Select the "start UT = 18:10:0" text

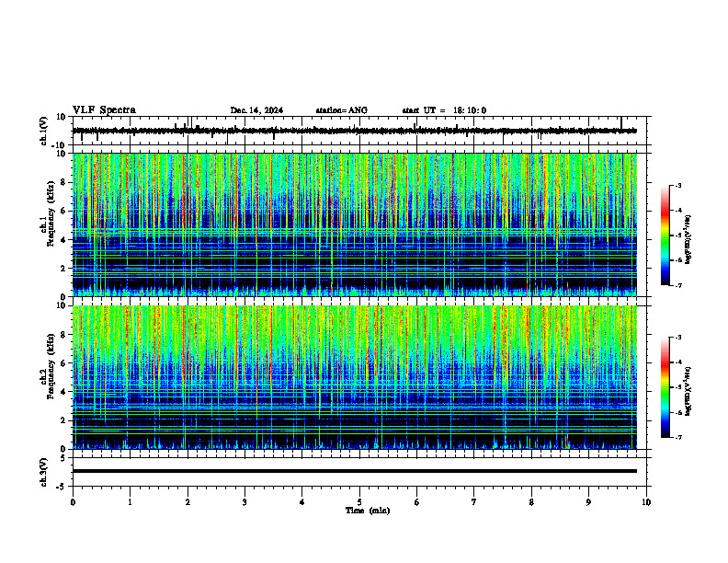point(444,110)
